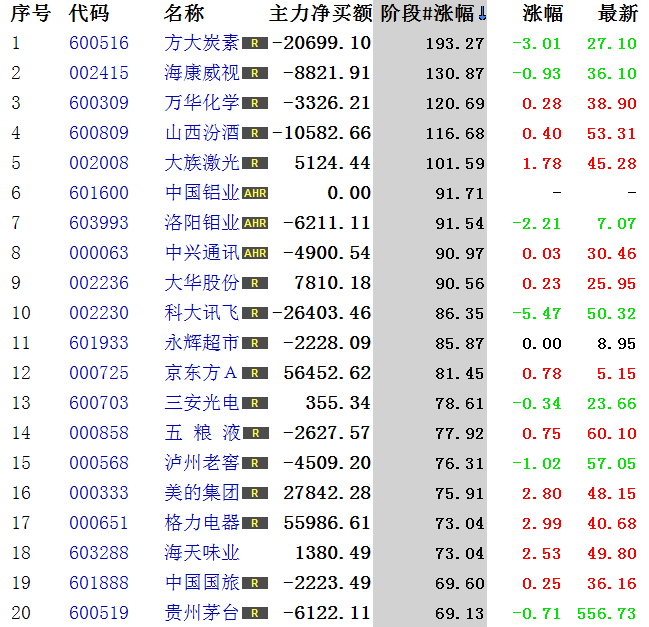Click the R badge next to 大族激光

point(255,163)
